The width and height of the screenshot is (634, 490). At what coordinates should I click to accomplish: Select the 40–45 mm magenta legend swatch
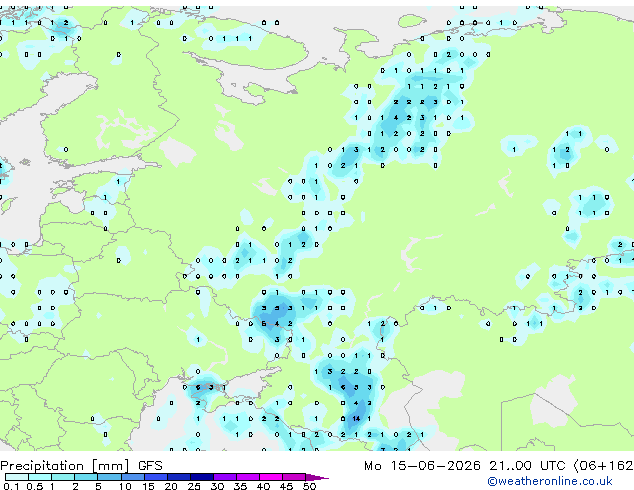pos(271,477)
